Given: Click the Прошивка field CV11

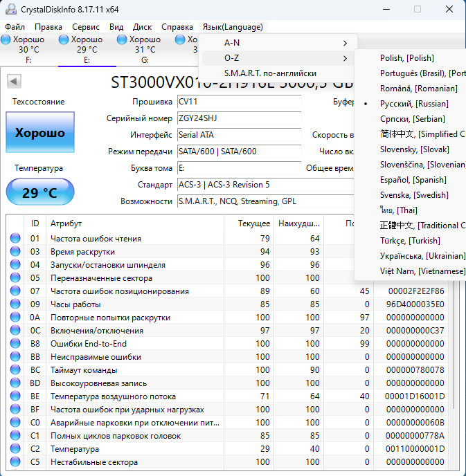Looking at the screenshot, I should [x=239, y=102].
